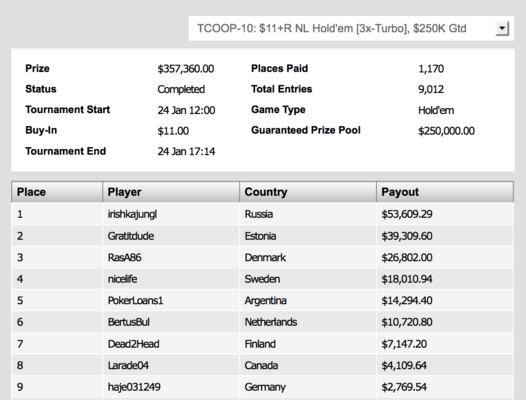Select the irishkajungl player row
This screenshot has width=526, height=400.
(x=262, y=214)
